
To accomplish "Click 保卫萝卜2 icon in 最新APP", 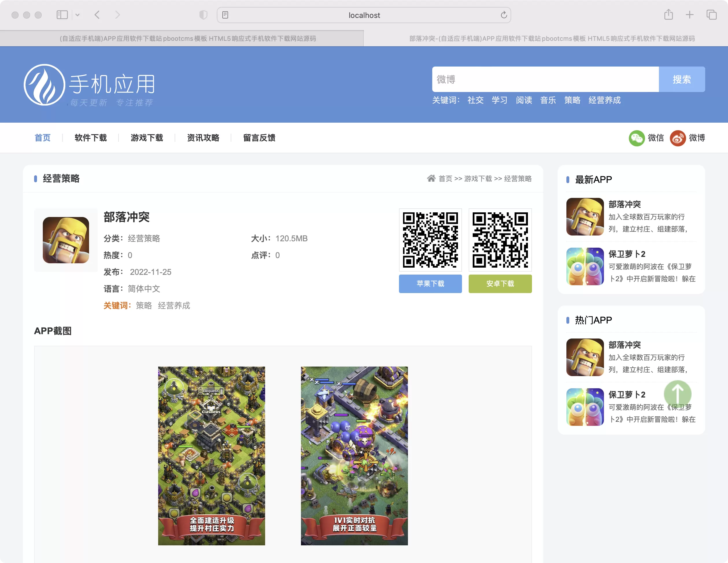I will click(x=585, y=266).
